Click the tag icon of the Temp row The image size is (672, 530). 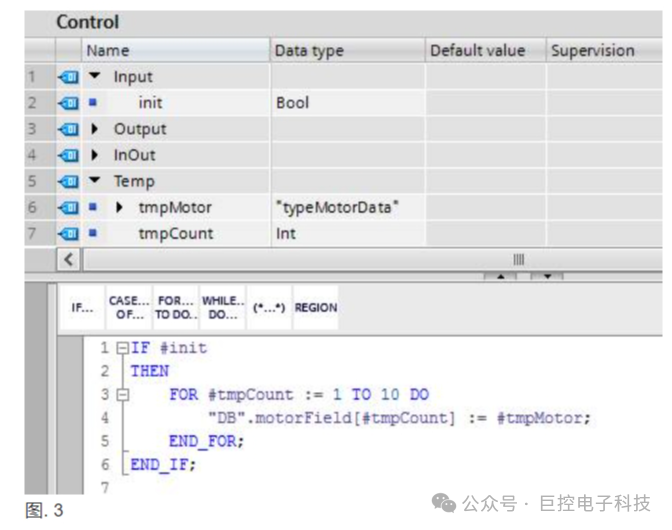pyautogui.click(x=69, y=182)
